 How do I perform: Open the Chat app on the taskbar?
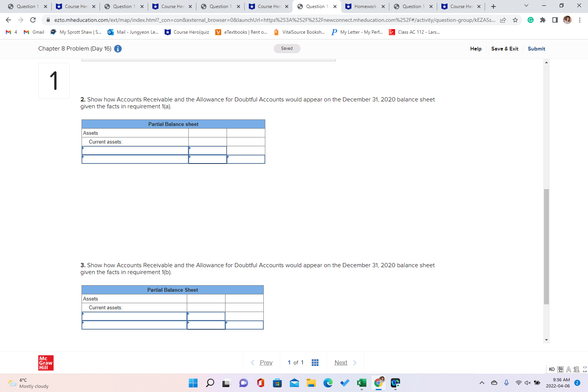[x=244, y=383]
